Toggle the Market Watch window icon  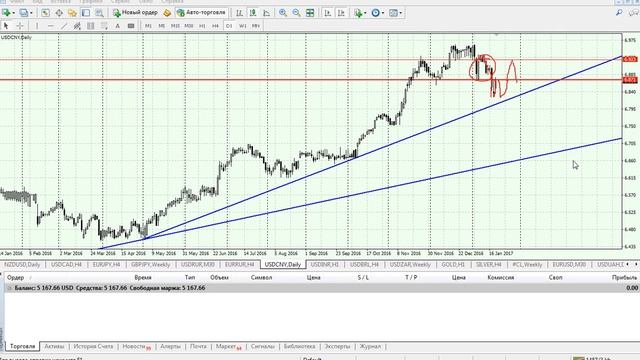pos(45,13)
